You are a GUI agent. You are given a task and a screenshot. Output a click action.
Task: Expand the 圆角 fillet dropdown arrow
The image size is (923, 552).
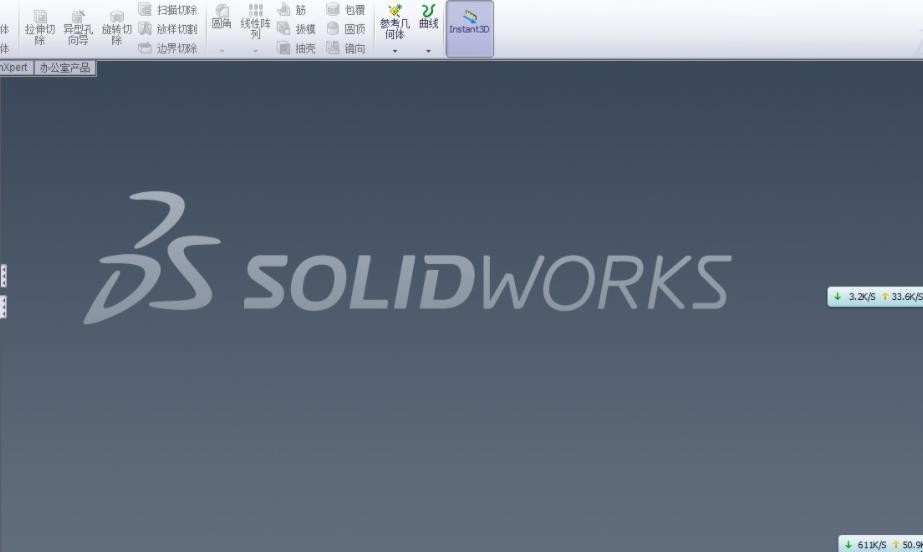[x=222, y=51]
